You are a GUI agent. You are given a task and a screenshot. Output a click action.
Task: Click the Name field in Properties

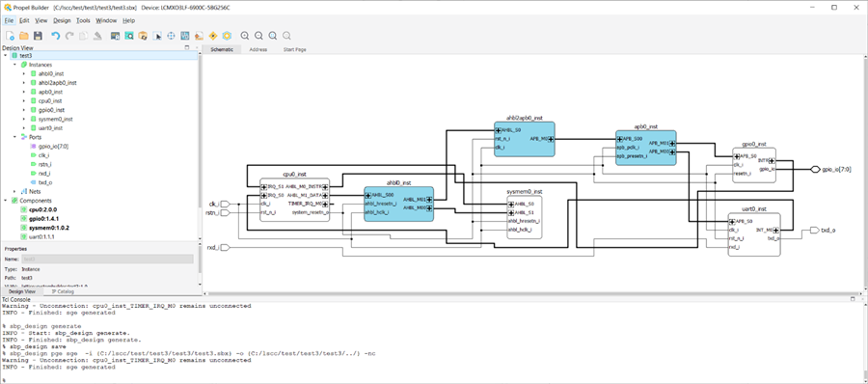tap(108, 259)
